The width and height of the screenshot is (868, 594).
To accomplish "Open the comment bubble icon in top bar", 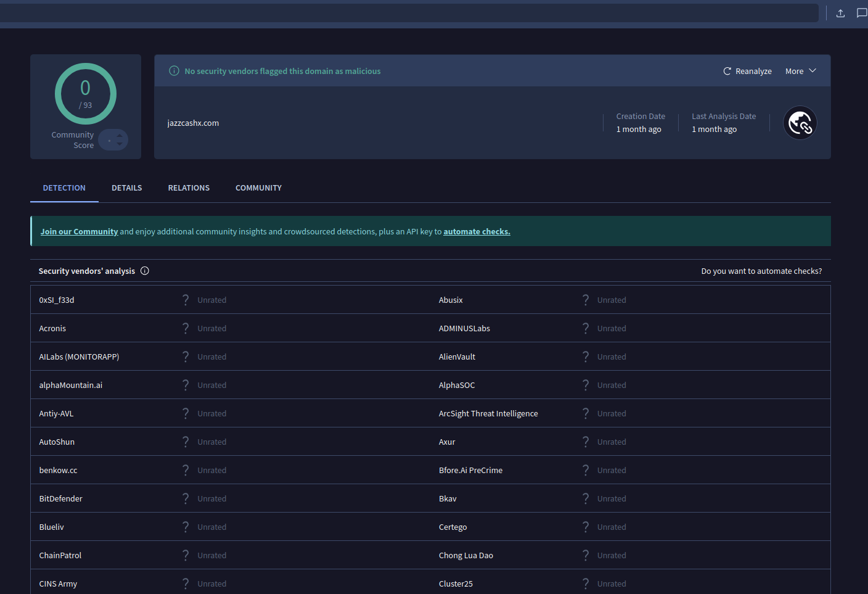I will tap(861, 13).
